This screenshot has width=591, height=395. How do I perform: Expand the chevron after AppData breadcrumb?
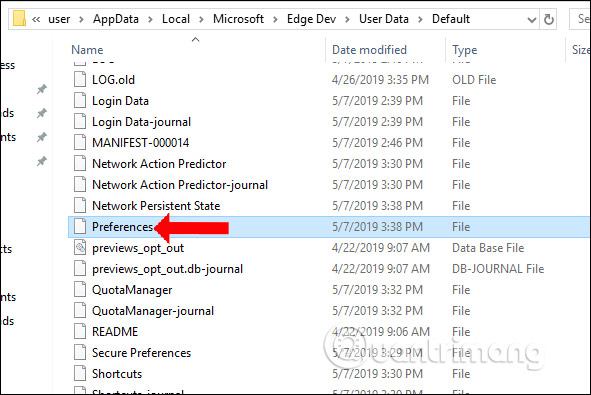point(150,19)
